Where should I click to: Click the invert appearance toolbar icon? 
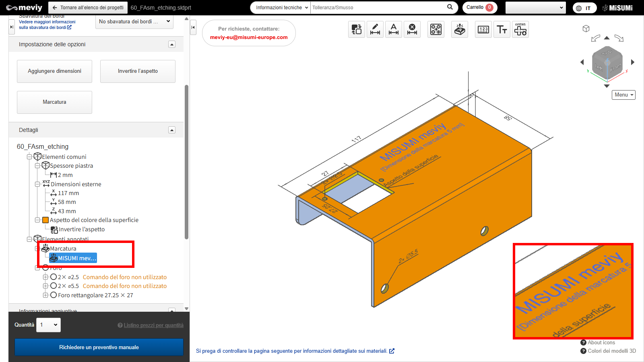pyautogui.click(x=357, y=29)
